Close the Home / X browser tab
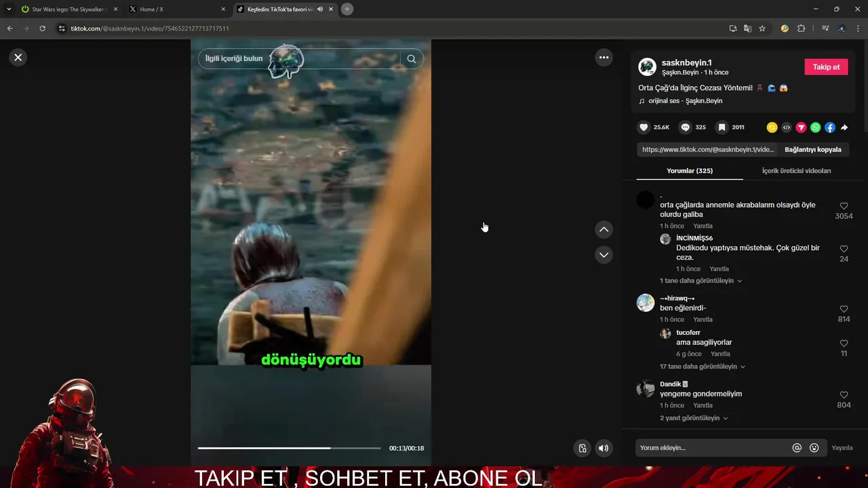 click(x=223, y=9)
